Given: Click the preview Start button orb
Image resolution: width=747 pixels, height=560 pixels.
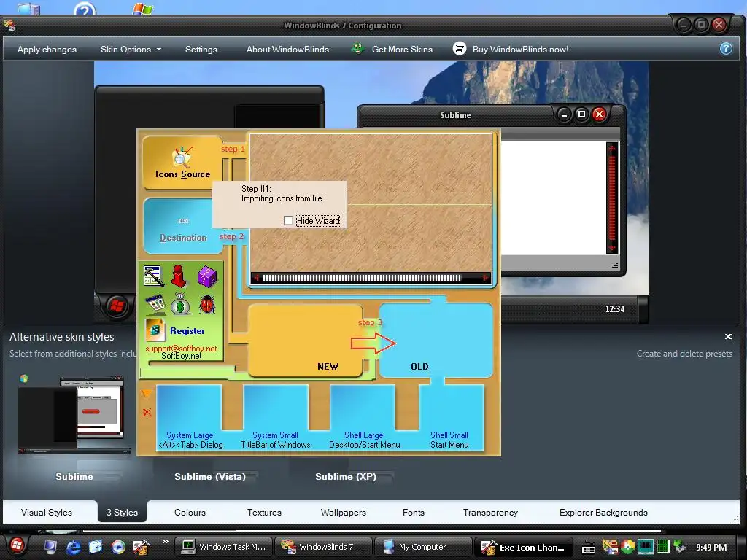Looking at the screenshot, I should pos(117,306).
